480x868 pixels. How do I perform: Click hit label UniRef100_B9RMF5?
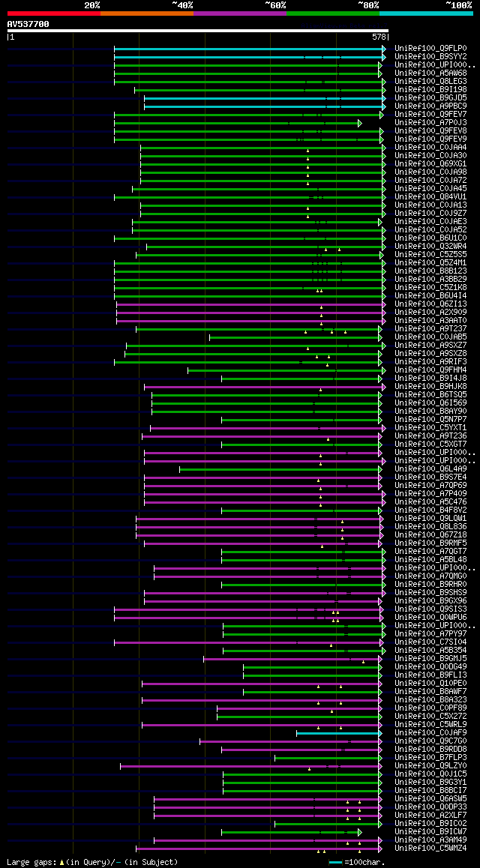coord(430,543)
